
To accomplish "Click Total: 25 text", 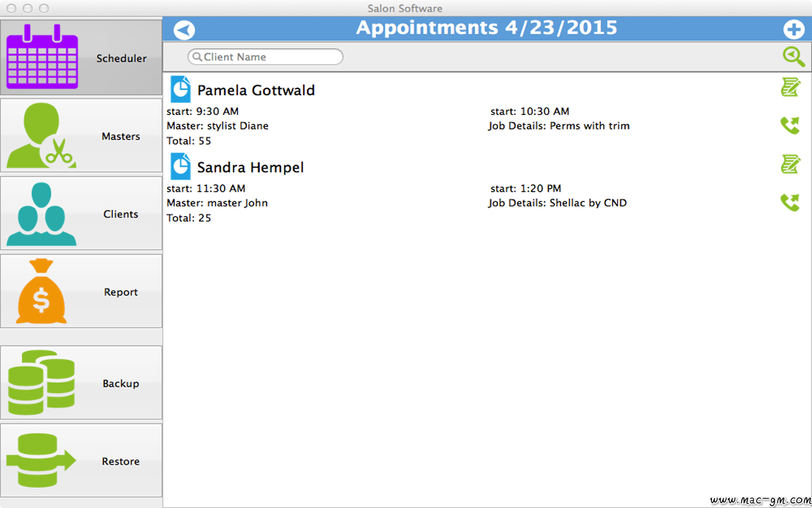I will click(x=189, y=218).
